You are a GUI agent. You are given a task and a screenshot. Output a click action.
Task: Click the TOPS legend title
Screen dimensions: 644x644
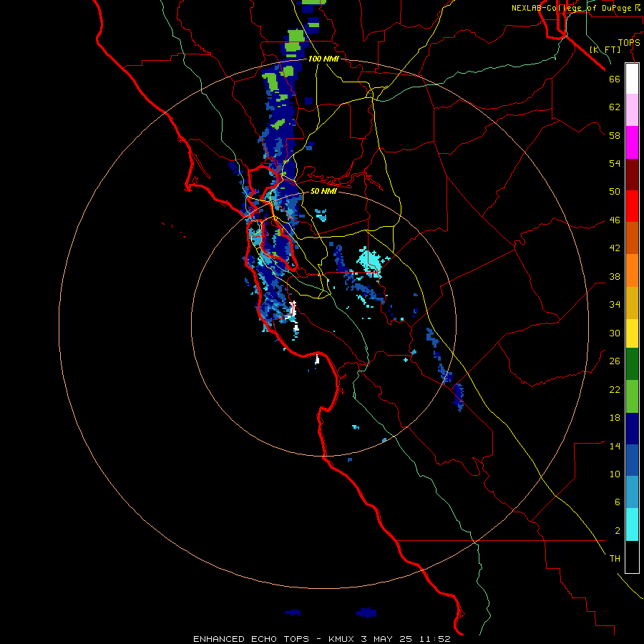tap(629, 42)
